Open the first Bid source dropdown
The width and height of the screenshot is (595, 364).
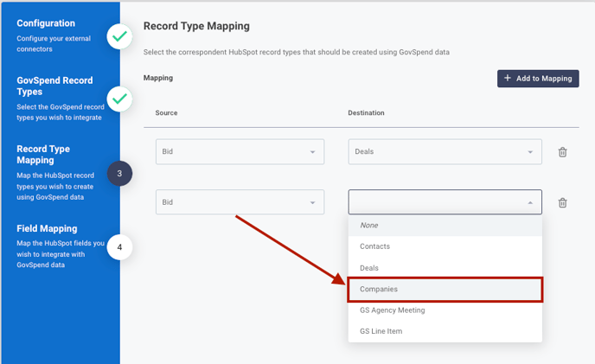coord(240,151)
